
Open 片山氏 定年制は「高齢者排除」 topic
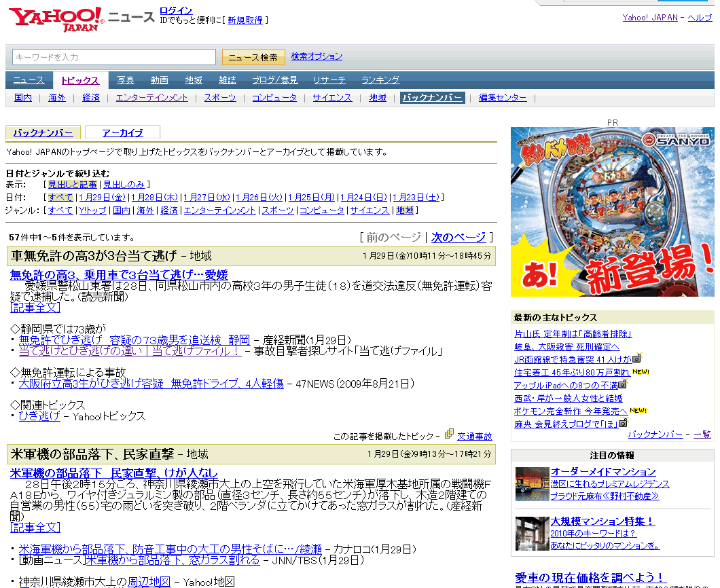(573, 334)
